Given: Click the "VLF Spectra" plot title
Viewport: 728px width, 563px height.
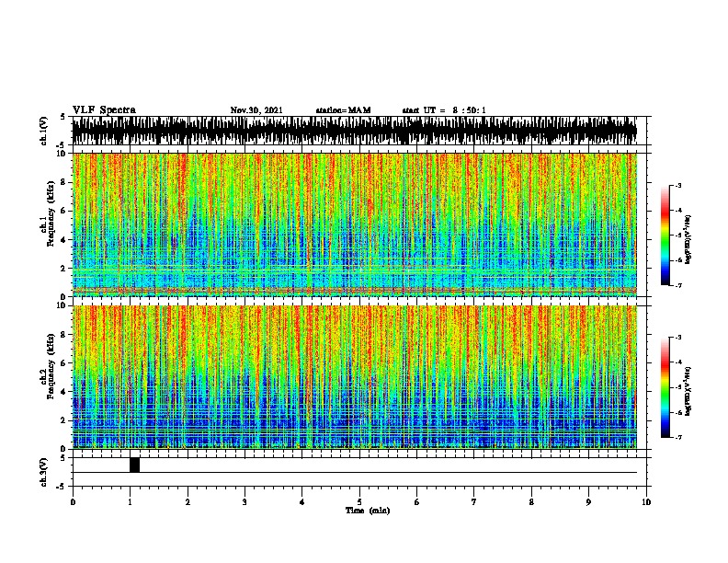Looking at the screenshot, I should (x=104, y=110).
